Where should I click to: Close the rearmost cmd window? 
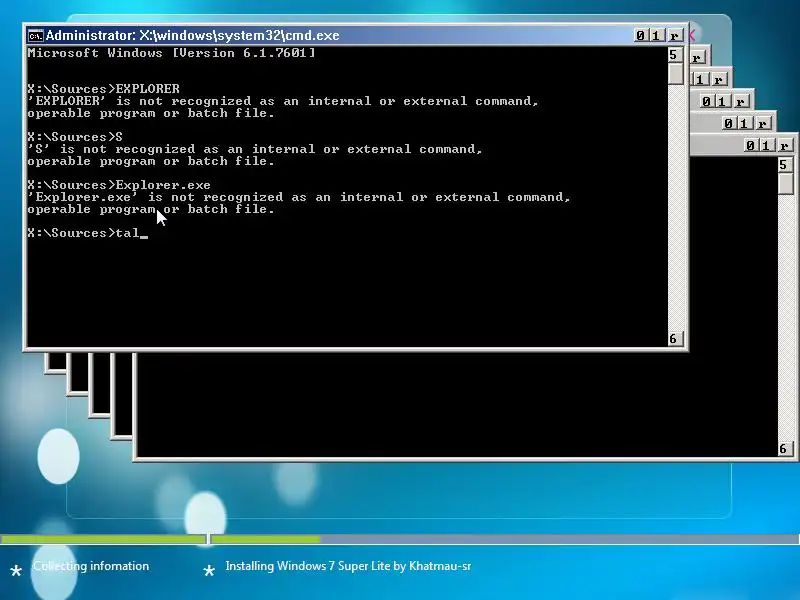(x=785, y=145)
